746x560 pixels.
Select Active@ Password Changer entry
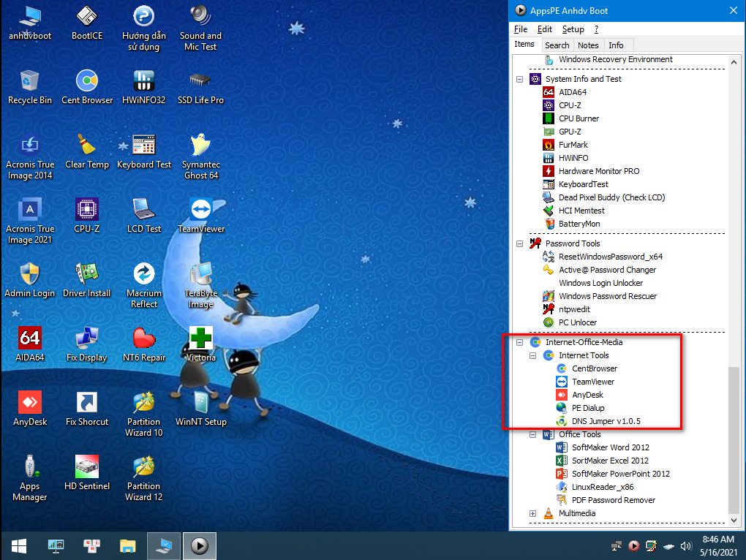(x=607, y=270)
